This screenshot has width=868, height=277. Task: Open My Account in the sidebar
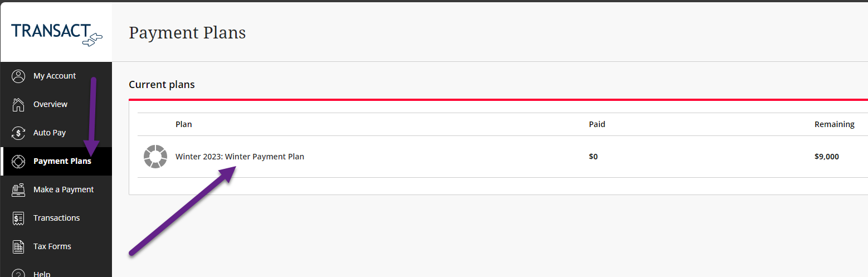[x=56, y=76]
